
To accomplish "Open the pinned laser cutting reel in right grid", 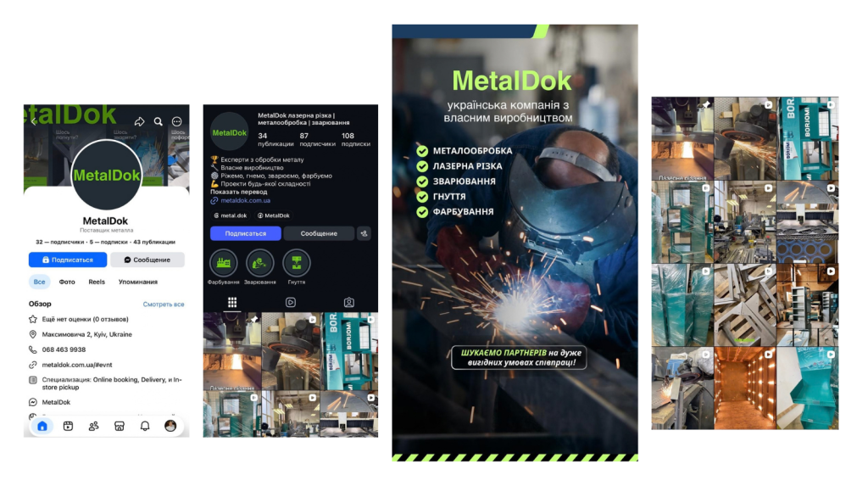I will pyautogui.click(x=682, y=138).
